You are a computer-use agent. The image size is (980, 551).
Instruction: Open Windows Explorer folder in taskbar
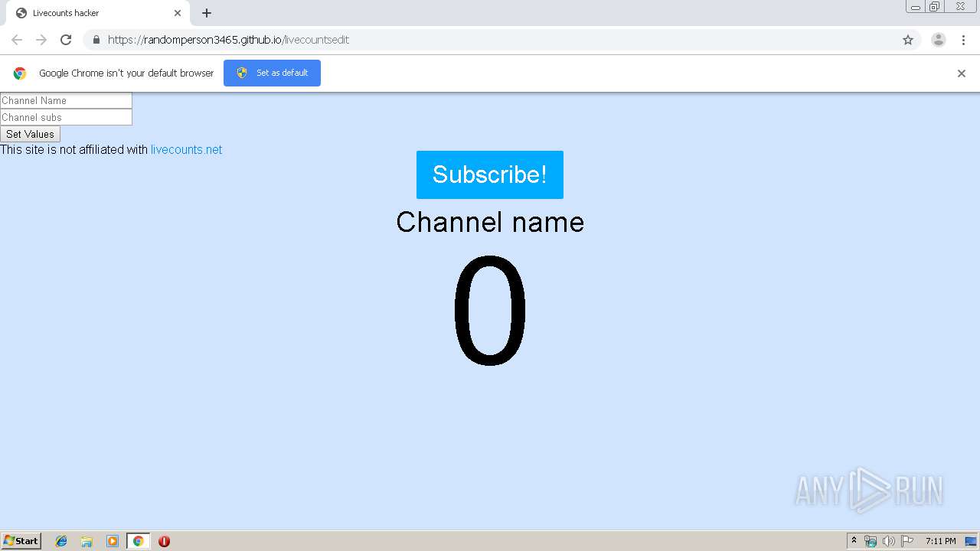coord(87,541)
